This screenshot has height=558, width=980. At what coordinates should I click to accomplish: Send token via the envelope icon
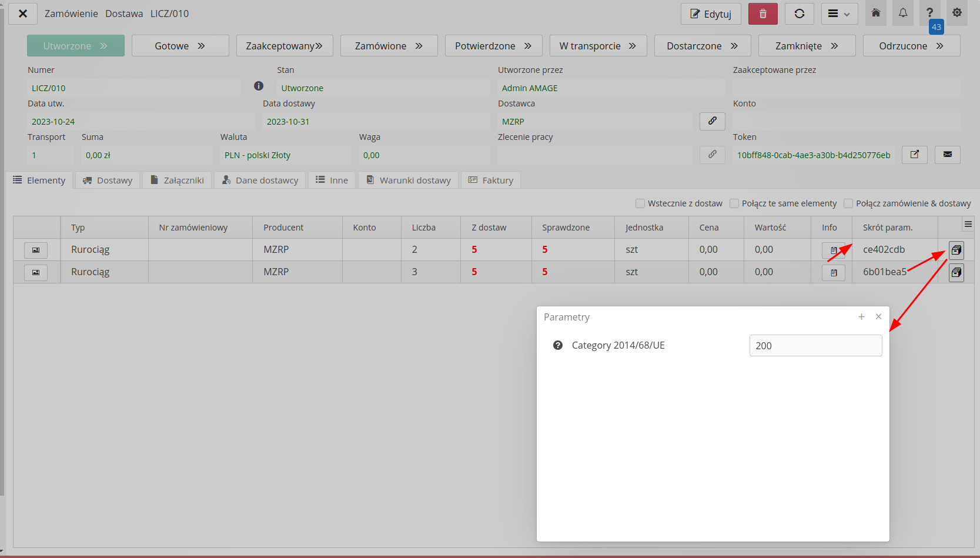click(x=947, y=155)
